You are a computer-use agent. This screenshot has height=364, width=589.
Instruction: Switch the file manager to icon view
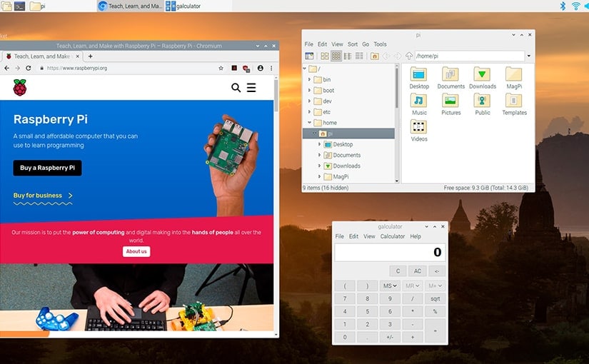[325, 56]
